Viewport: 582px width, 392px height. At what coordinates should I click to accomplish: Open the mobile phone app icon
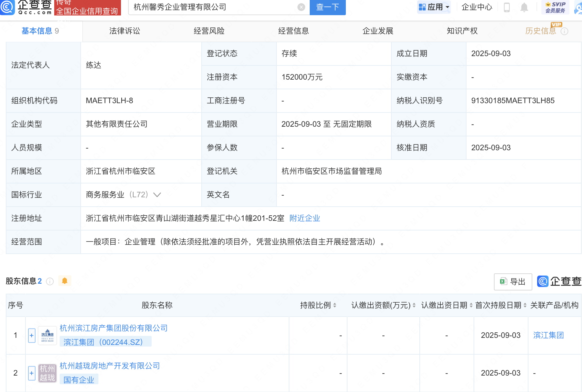(x=507, y=7)
